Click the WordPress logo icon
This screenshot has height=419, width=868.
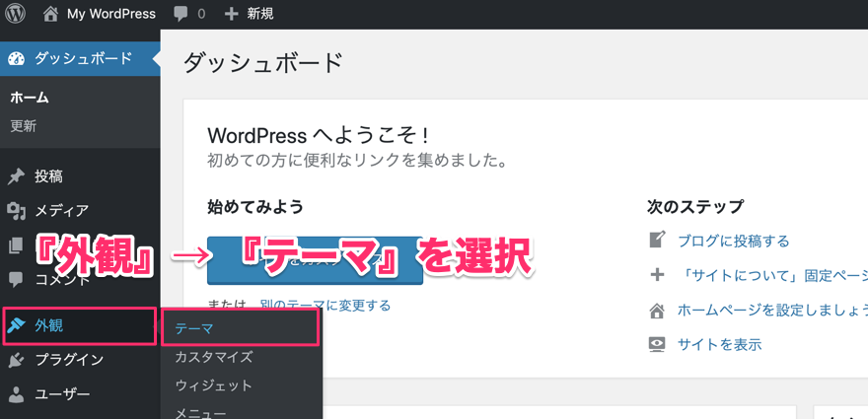[15, 14]
